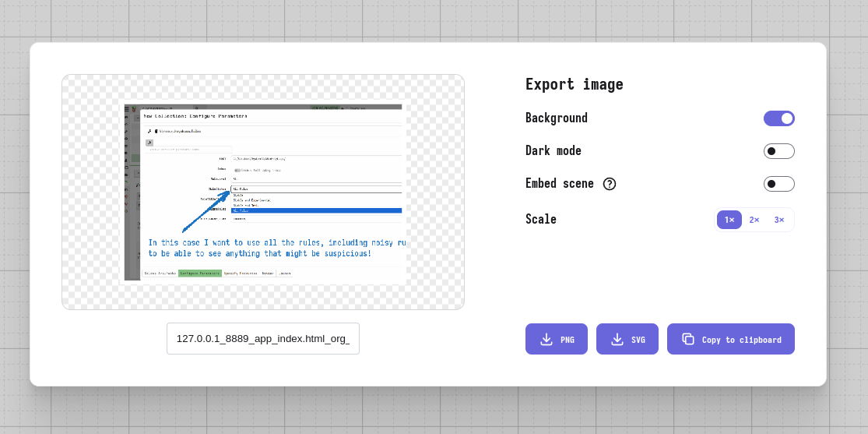This screenshot has height=434, width=868.
Task: Choose the 3× scale option
Action: pyautogui.click(x=779, y=220)
